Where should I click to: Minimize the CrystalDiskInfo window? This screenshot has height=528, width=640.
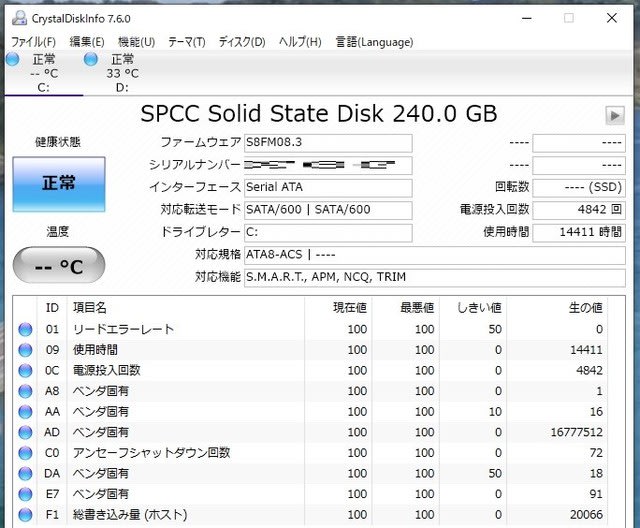click(x=527, y=18)
